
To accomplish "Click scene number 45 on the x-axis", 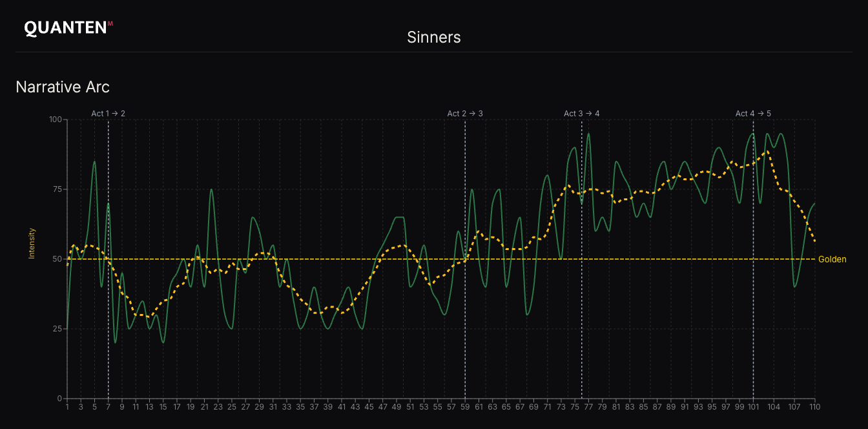I will click(369, 408).
